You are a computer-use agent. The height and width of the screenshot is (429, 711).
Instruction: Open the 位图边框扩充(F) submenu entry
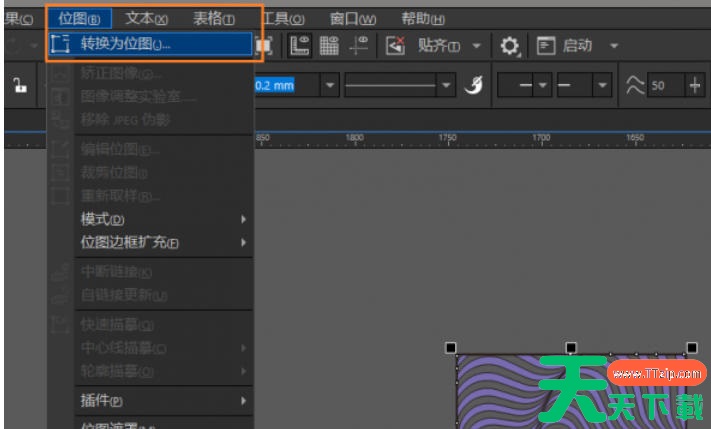[164, 243]
